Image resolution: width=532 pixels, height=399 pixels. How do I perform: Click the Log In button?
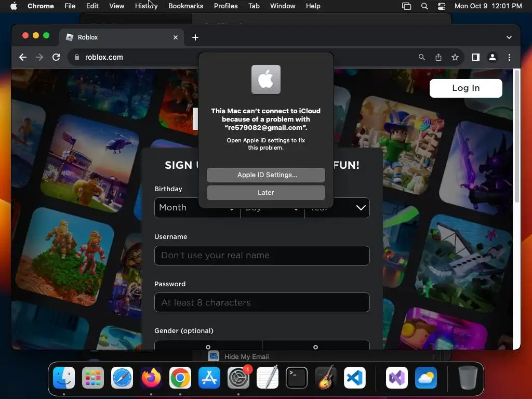[x=466, y=88]
